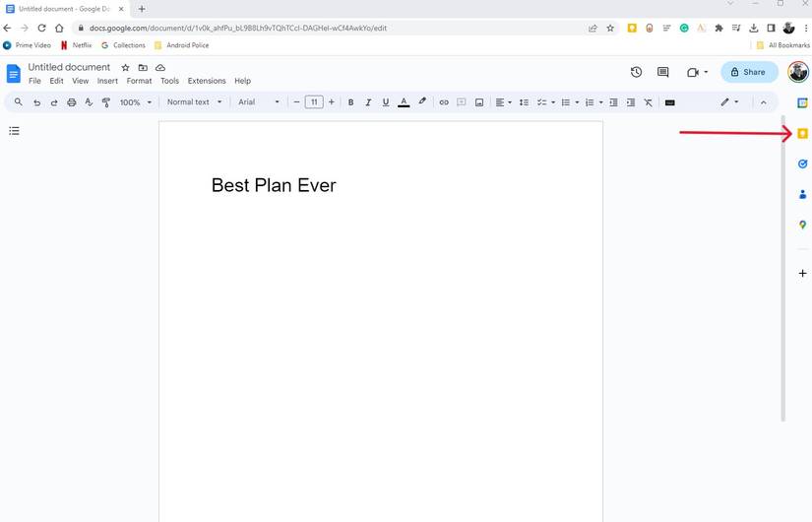
Task: Choose text color from toolbar
Action: [x=404, y=102]
